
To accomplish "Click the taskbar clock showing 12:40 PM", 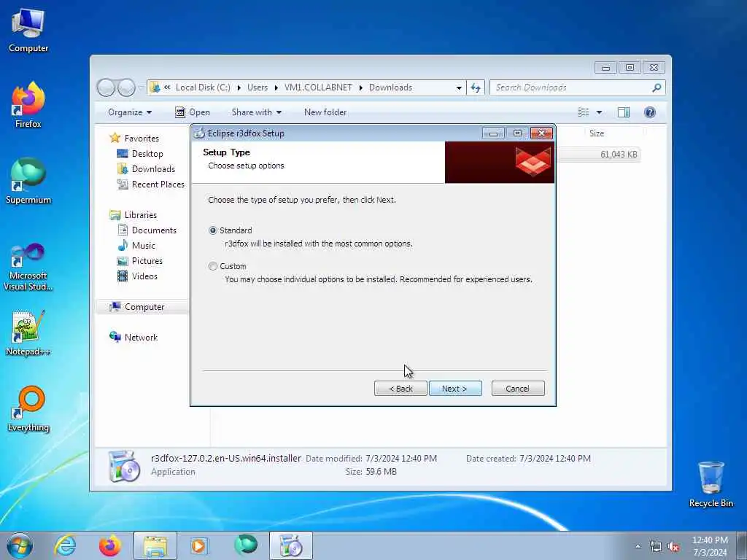I will pos(710,546).
